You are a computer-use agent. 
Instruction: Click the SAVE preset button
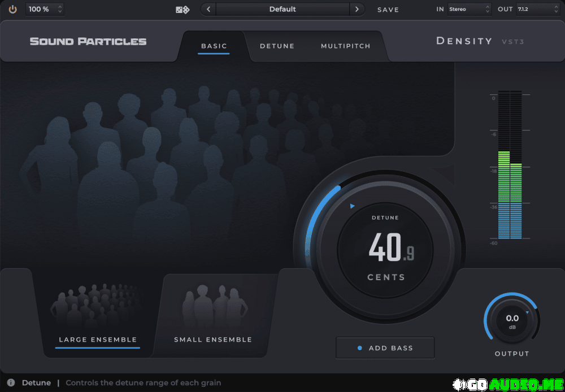[x=388, y=10]
